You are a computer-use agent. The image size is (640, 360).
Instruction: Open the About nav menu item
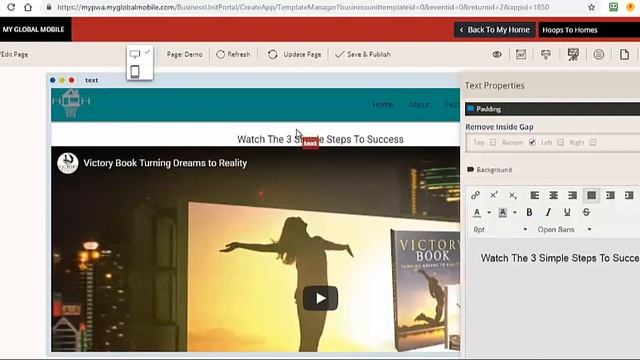pyautogui.click(x=419, y=105)
